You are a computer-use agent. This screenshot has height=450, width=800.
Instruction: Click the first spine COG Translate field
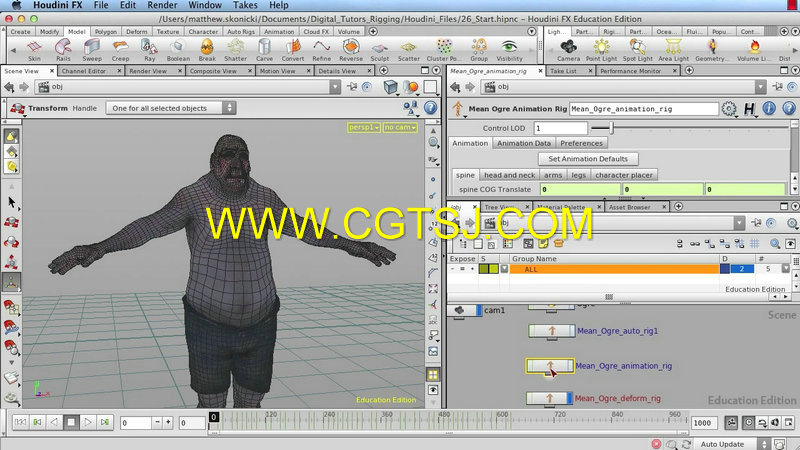pos(580,189)
